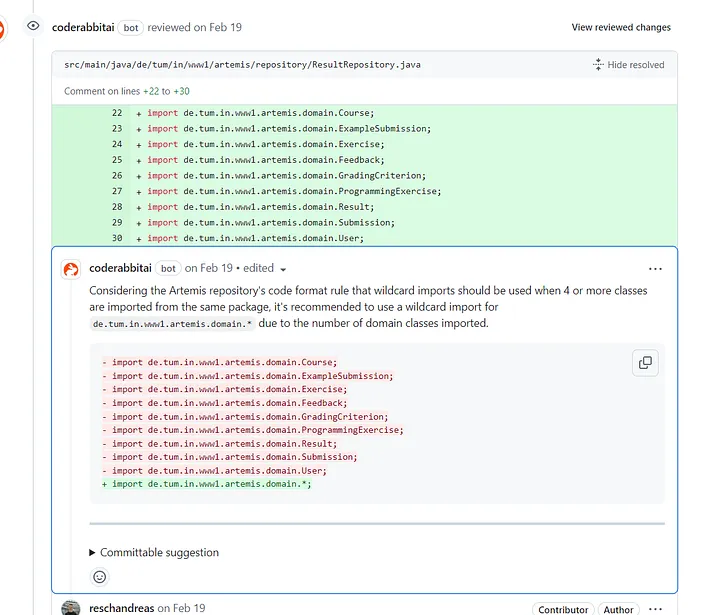The width and height of the screenshot is (720, 615).
Task: Click the on Feb 19 comment timestamp
Action: pos(208,268)
